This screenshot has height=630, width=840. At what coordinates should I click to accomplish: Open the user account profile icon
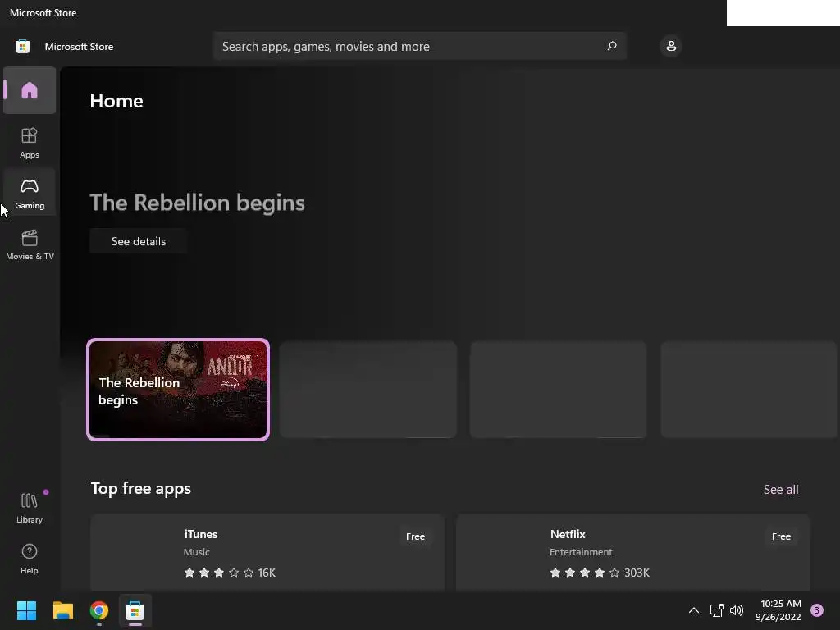671,46
